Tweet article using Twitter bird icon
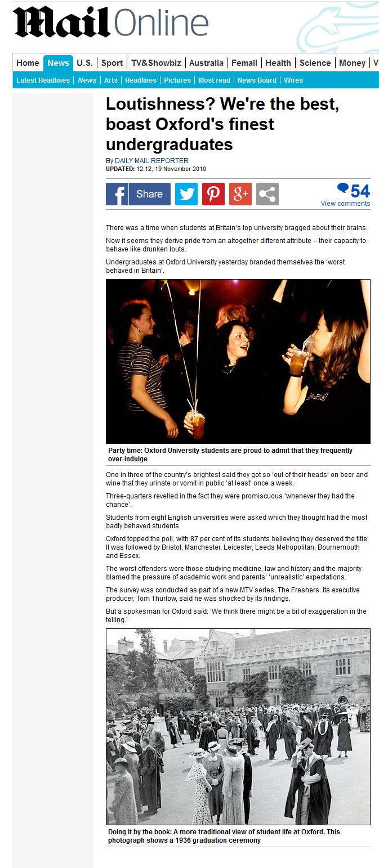This screenshot has width=379, height=868. [186, 194]
